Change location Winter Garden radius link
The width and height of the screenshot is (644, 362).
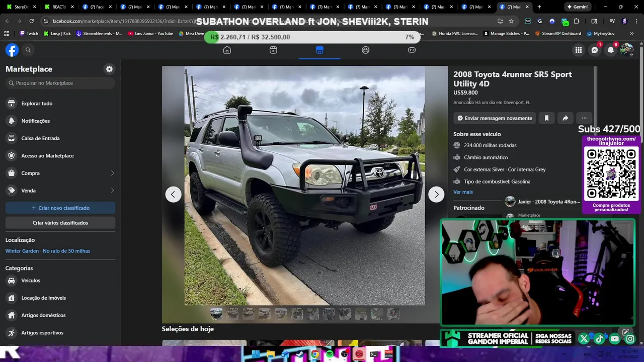point(48,251)
